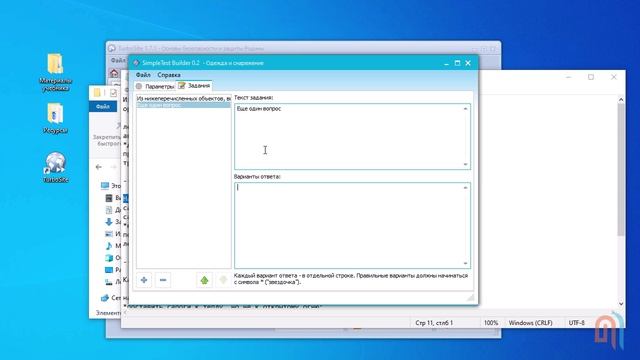Screen dimensions: 640x360
Task: Close the Notepad window
Action: [x=613, y=77]
